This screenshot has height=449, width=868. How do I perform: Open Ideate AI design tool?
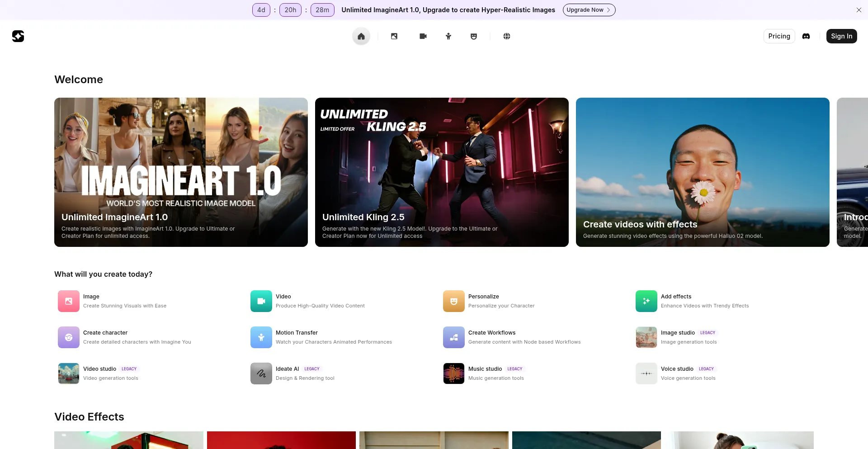287,369
